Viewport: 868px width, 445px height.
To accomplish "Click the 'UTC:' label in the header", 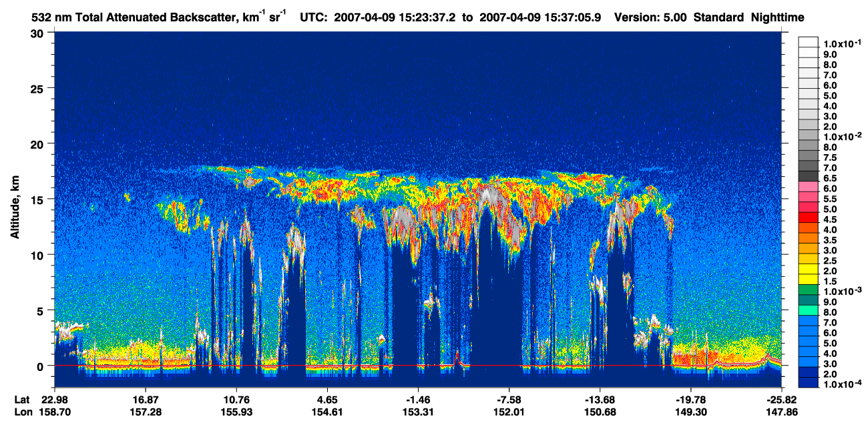I will click(315, 17).
